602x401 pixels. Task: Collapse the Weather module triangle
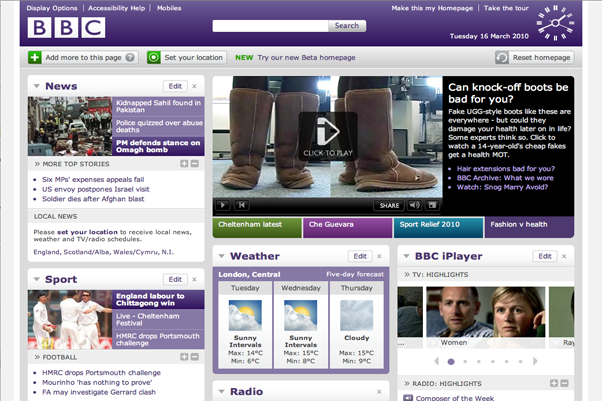222,256
